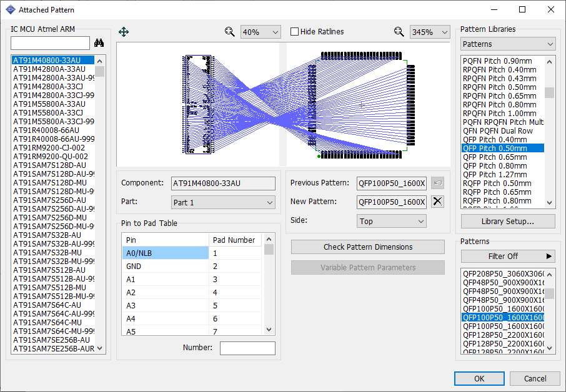Click the Variable Pattern Parameters button

[368, 268]
